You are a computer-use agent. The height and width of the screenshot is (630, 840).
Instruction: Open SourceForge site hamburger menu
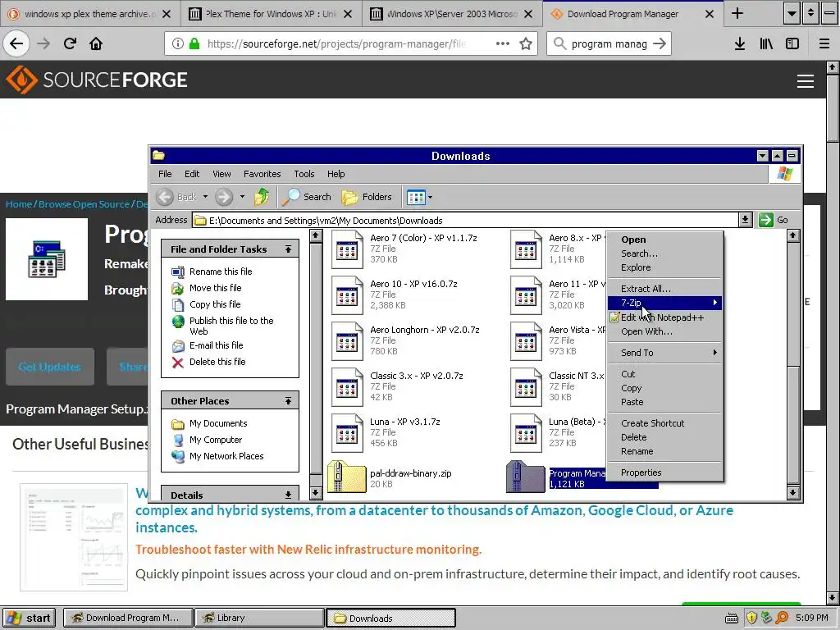pos(806,81)
